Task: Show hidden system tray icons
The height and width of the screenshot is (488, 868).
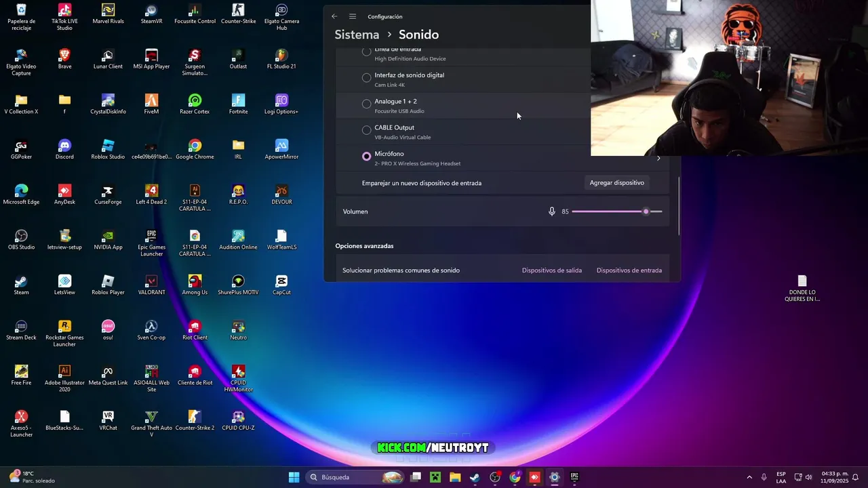Action: pos(749,477)
